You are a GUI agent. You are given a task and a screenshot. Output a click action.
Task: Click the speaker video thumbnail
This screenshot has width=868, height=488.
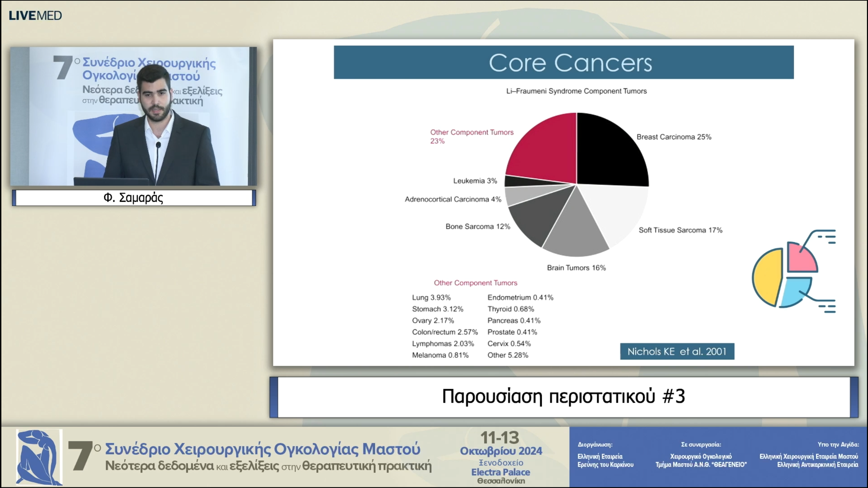point(134,116)
